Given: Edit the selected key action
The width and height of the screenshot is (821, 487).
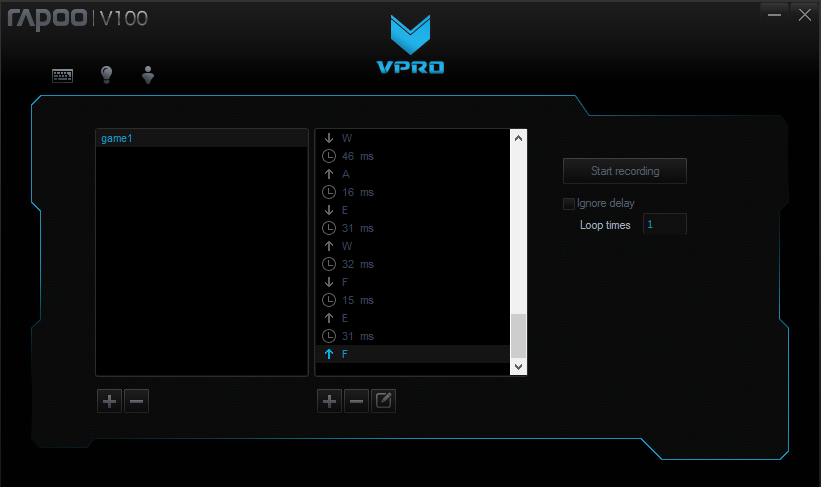Looking at the screenshot, I should (383, 401).
